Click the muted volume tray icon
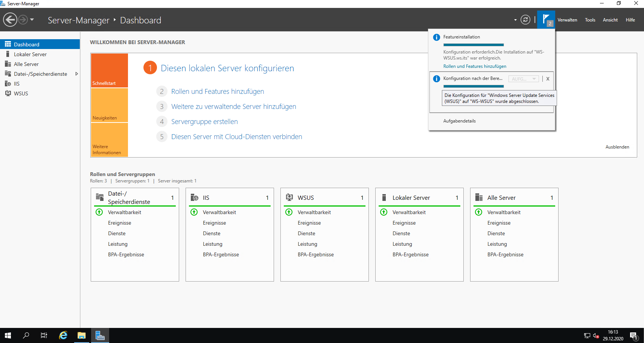Screen dimensions: 644x343 click(x=596, y=335)
